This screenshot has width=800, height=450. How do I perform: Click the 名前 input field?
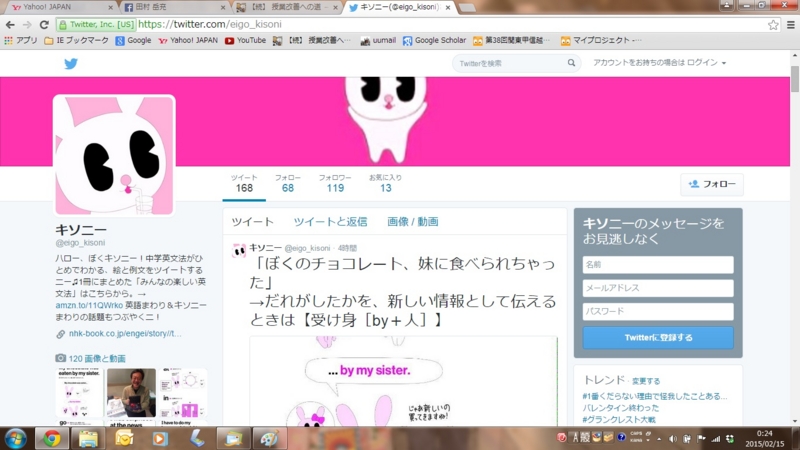(658, 265)
